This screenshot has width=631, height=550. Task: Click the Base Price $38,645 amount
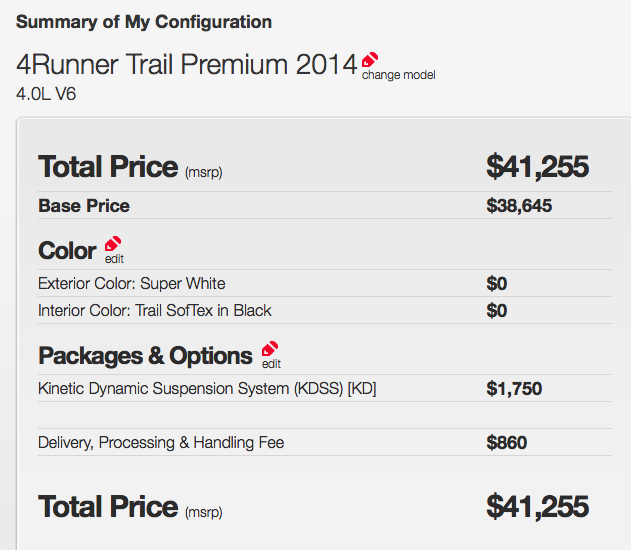point(519,206)
